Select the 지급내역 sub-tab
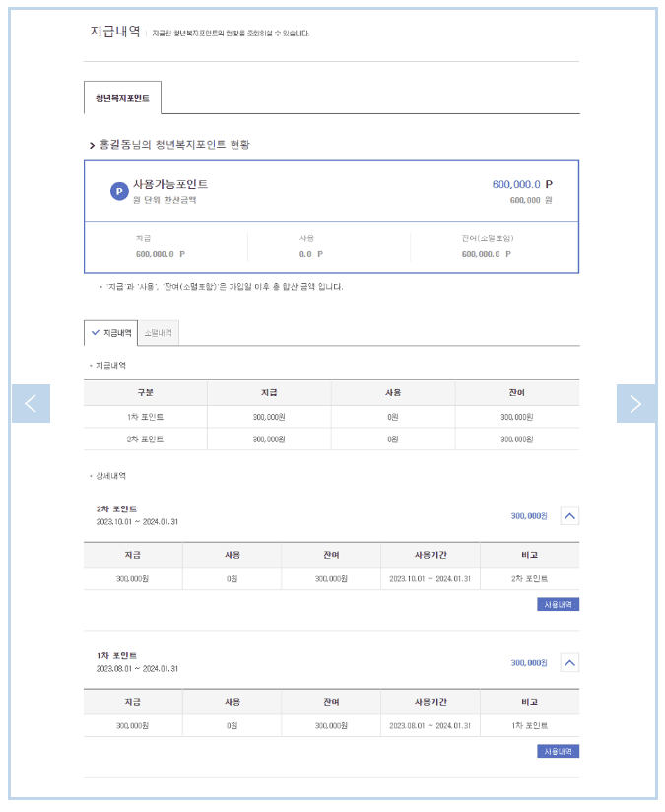 (115, 331)
